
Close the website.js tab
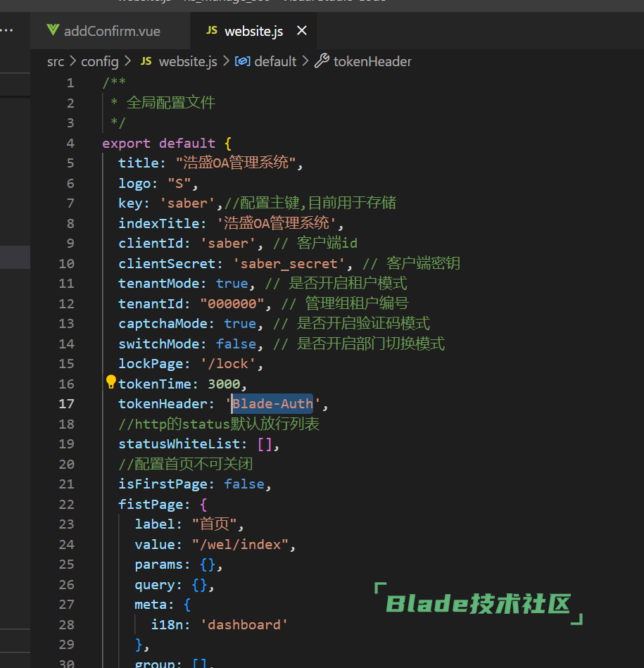[301, 31]
